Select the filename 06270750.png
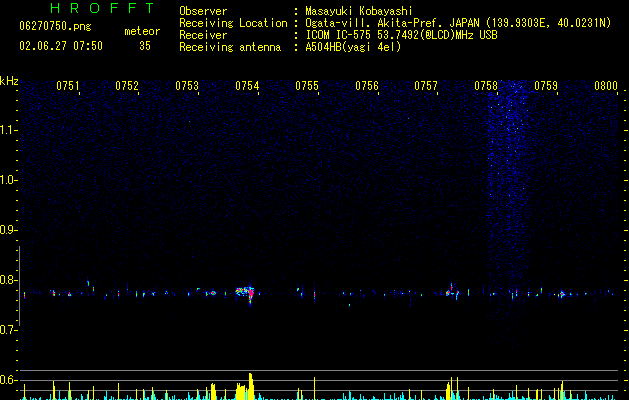This screenshot has width=629, height=400. point(55,26)
